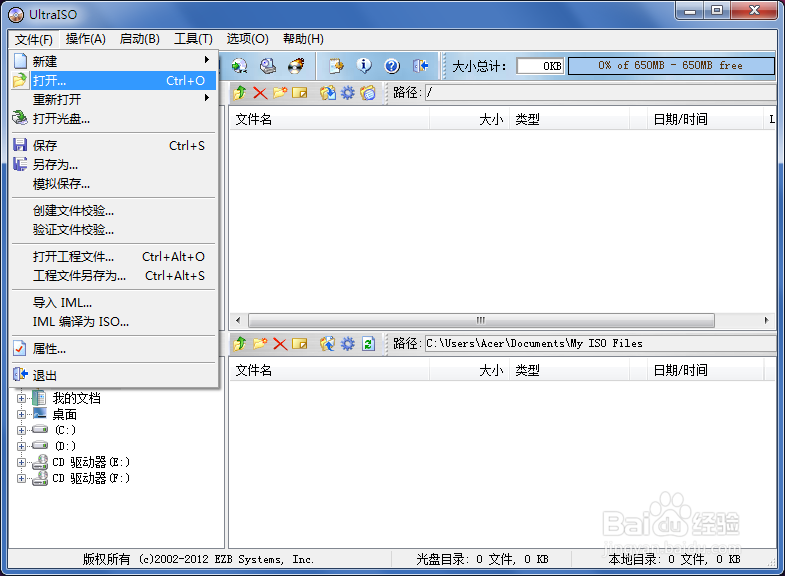Image resolution: width=785 pixels, height=576 pixels.
Task: Open the 新建 submenu
Action: click(114, 61)
